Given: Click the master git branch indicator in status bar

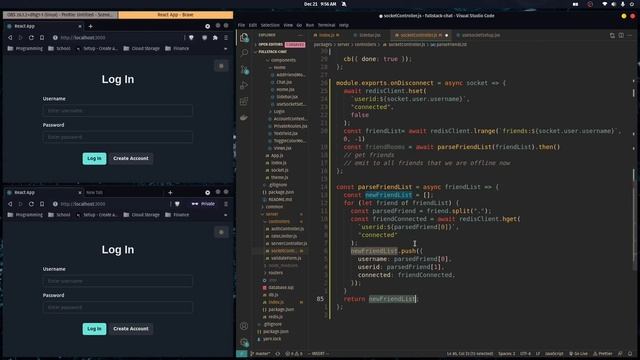Looking at the screenshot, I should 260,353.
